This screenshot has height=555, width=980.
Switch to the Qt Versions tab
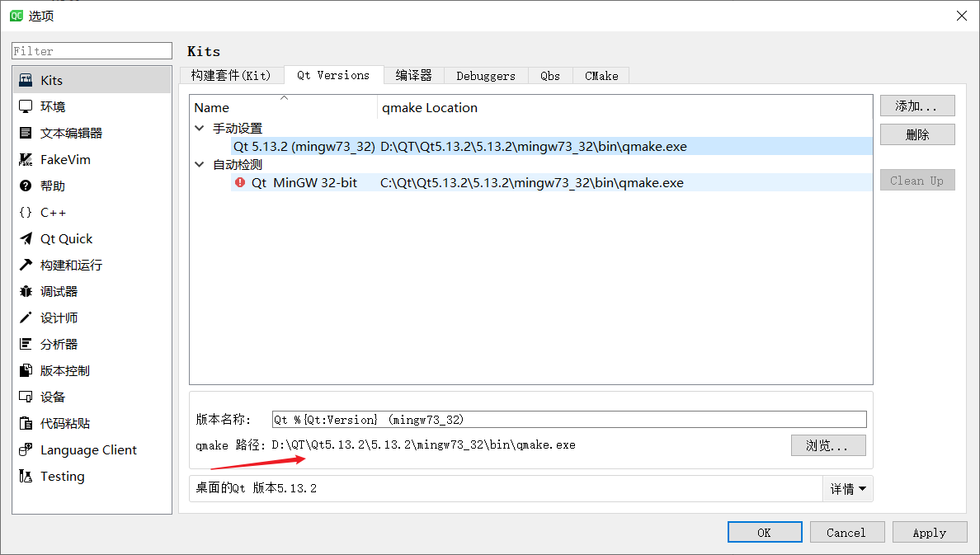click(333, 75)
